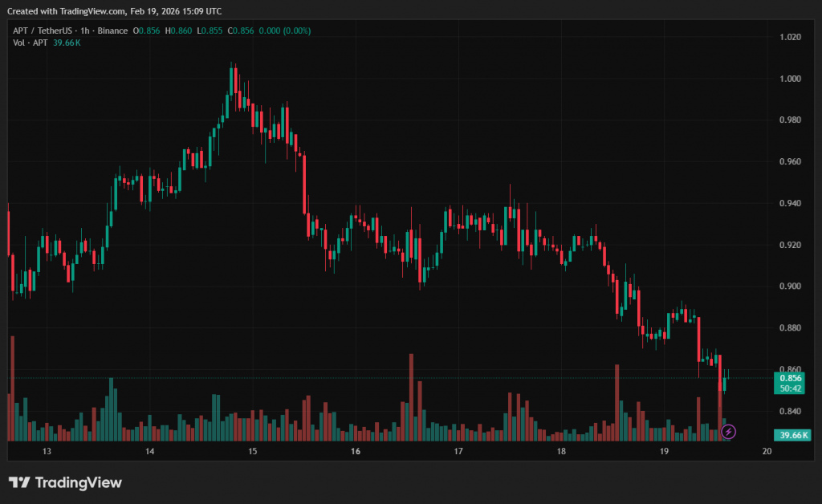
Task: Click the 1.020 price level on axis
Action: (791, 37)
